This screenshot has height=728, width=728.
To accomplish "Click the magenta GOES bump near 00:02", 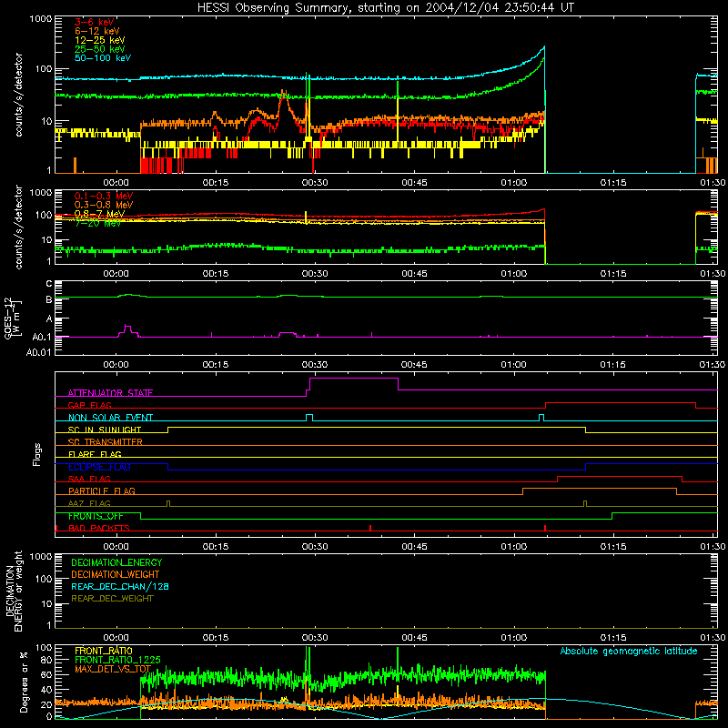I will (127, 328).
